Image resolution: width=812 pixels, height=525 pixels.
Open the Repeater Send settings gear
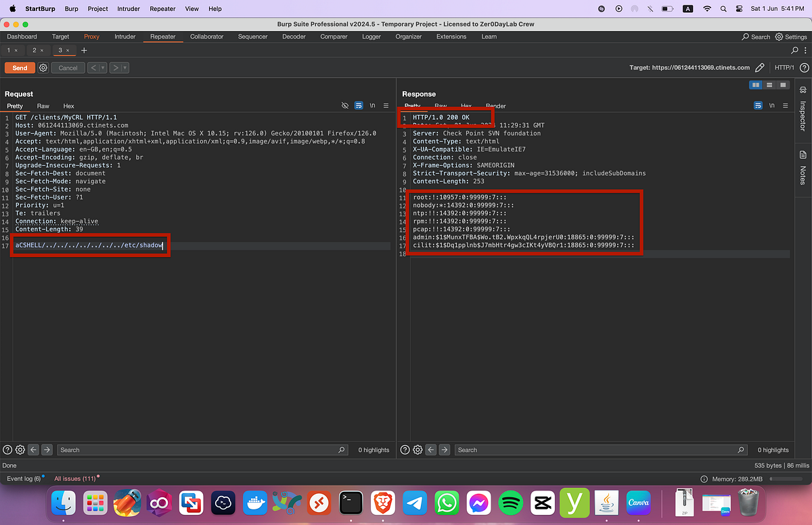pyautogui.click(x=43, y=68)
